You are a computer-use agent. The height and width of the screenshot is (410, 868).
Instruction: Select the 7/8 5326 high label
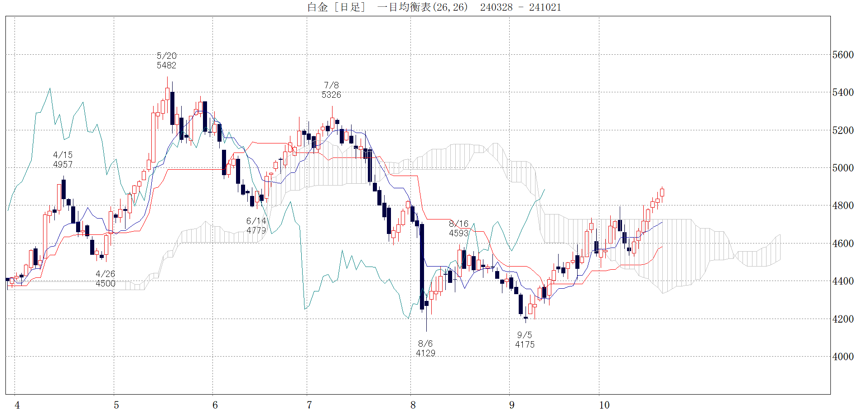coord(331,90)
